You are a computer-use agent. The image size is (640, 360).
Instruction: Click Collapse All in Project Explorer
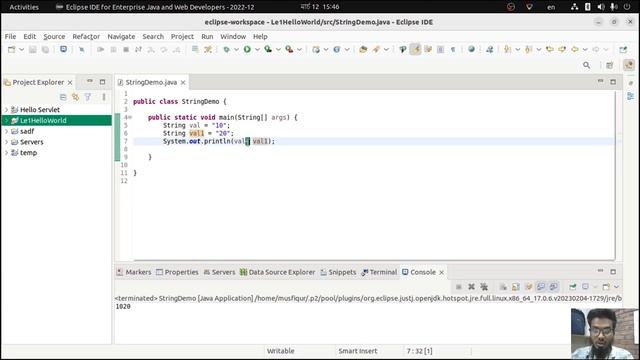(x=63, y=97)
